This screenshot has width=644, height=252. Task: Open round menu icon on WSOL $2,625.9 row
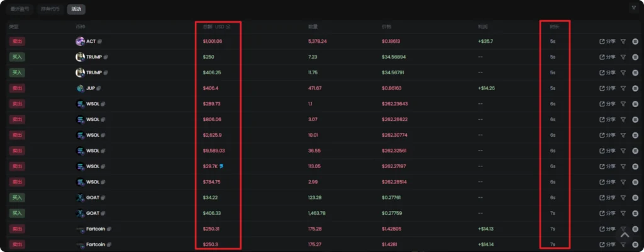coord(635,135)
